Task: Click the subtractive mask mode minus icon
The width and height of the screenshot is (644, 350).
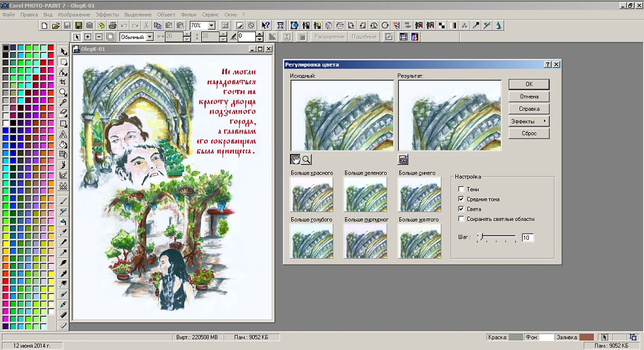Action: click(x=99, y=37)
